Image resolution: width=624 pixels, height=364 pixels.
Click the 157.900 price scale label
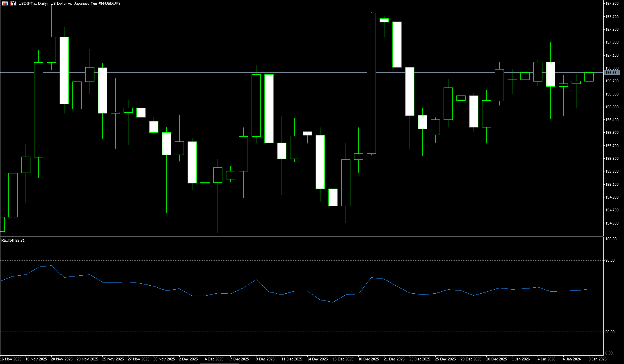tap(612, 4)
